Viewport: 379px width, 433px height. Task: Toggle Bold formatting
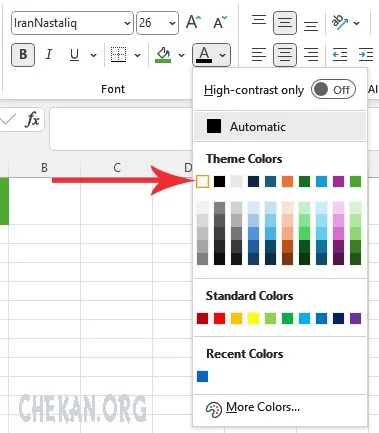click(23, 54)
